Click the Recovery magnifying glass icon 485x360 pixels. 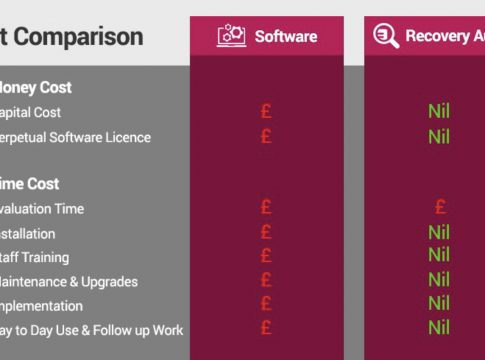pos(386,35)
